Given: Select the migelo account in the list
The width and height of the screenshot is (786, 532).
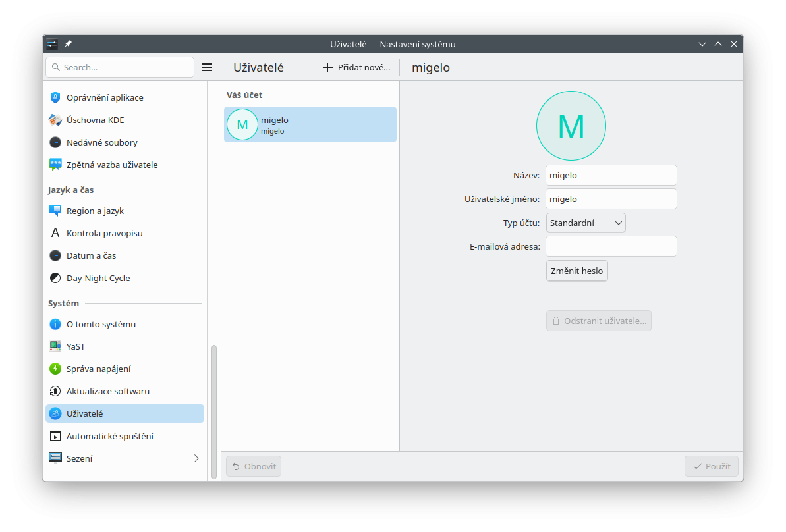Looking at the screenshot, I should point(310,124).
